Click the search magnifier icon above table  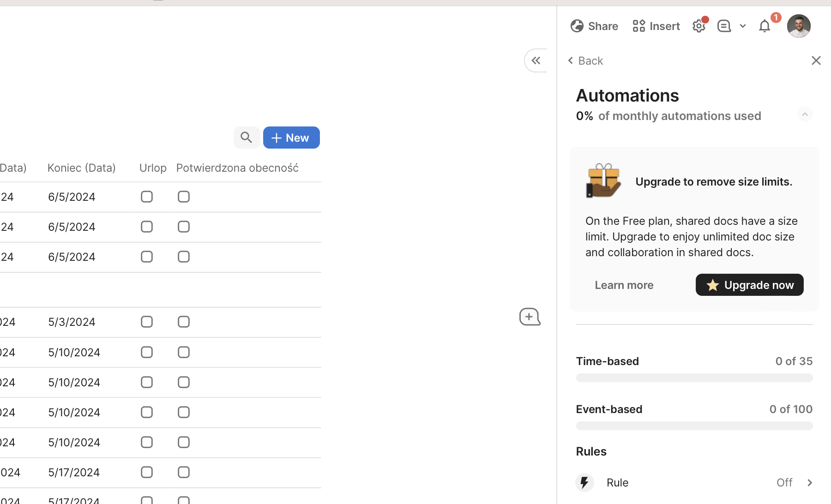coord(246,138)
